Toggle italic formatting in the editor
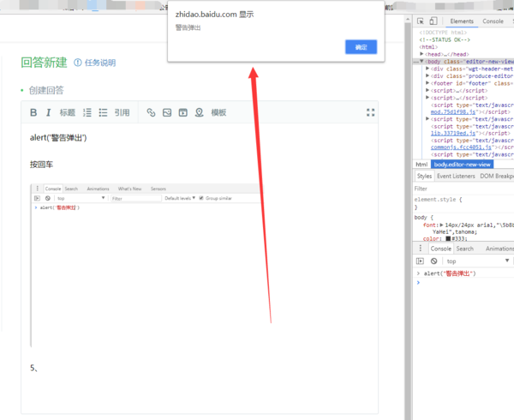514x420 pixels. point(48,112)
